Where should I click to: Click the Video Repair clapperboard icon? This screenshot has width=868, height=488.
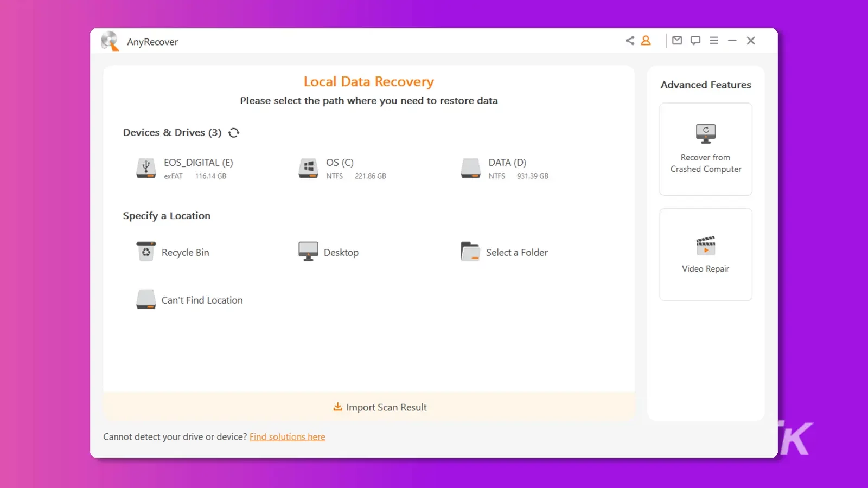click(x=706, y=245)
